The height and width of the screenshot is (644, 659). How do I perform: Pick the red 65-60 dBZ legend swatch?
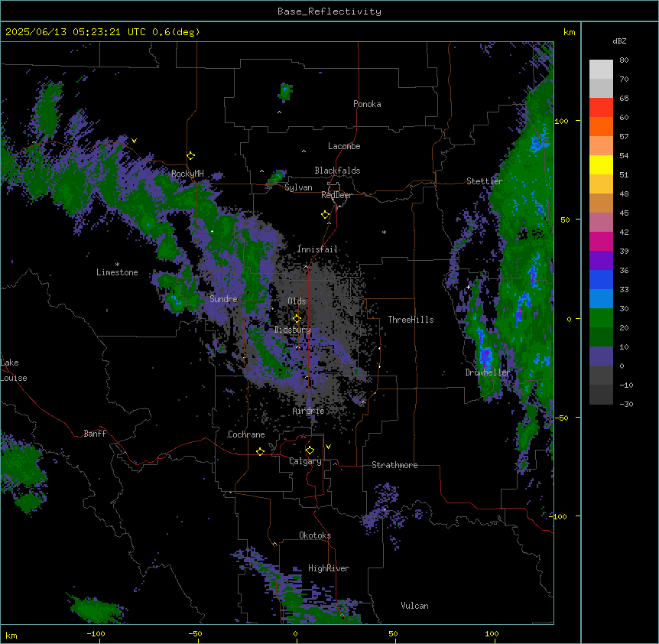601,108
